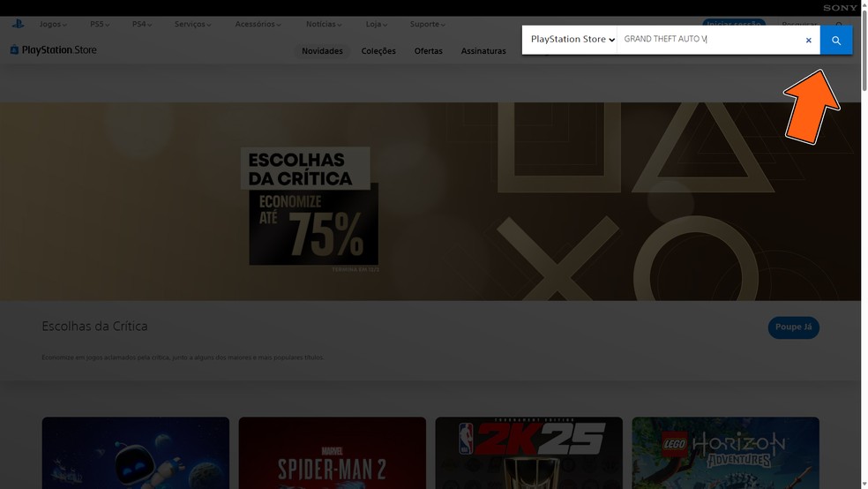The image size is (868, 489).
Task: Click the PlayStation logo in top bar
Action: tap(18, 24)
